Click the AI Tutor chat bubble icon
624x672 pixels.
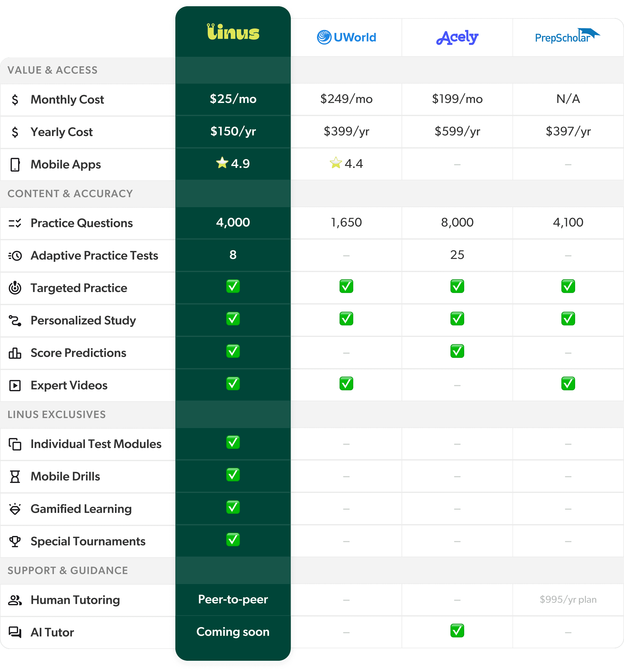pos(15,632)
